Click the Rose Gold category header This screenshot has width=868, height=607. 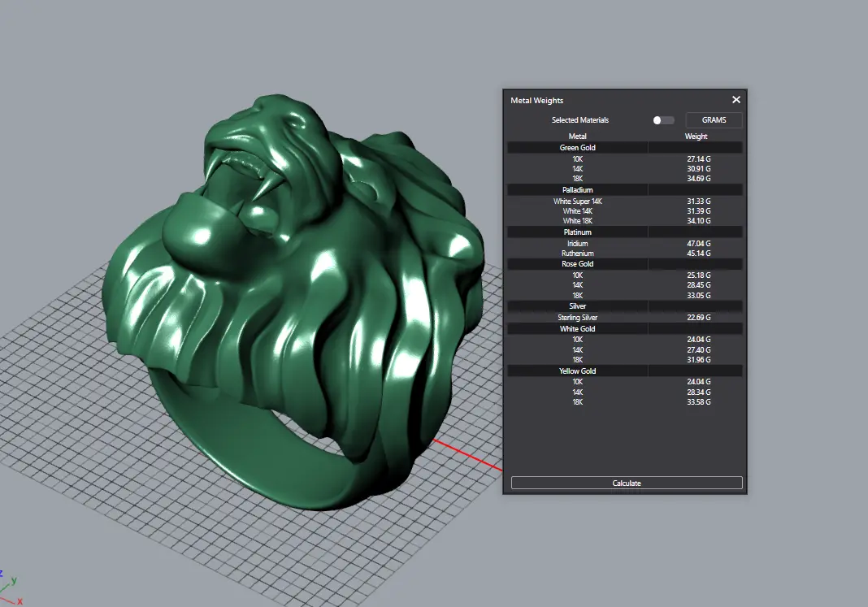[577, 264]
